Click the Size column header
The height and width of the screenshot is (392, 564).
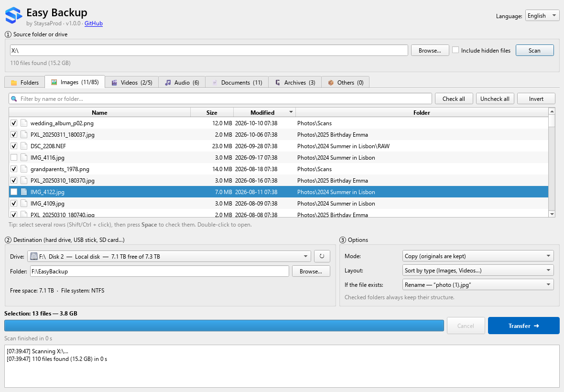point(212,112)
